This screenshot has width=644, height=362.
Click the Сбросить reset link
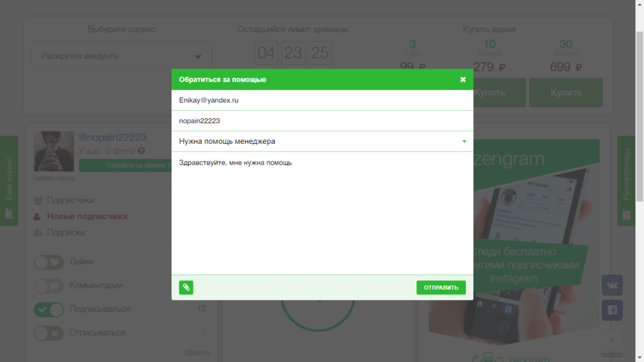tap(197, 352)
